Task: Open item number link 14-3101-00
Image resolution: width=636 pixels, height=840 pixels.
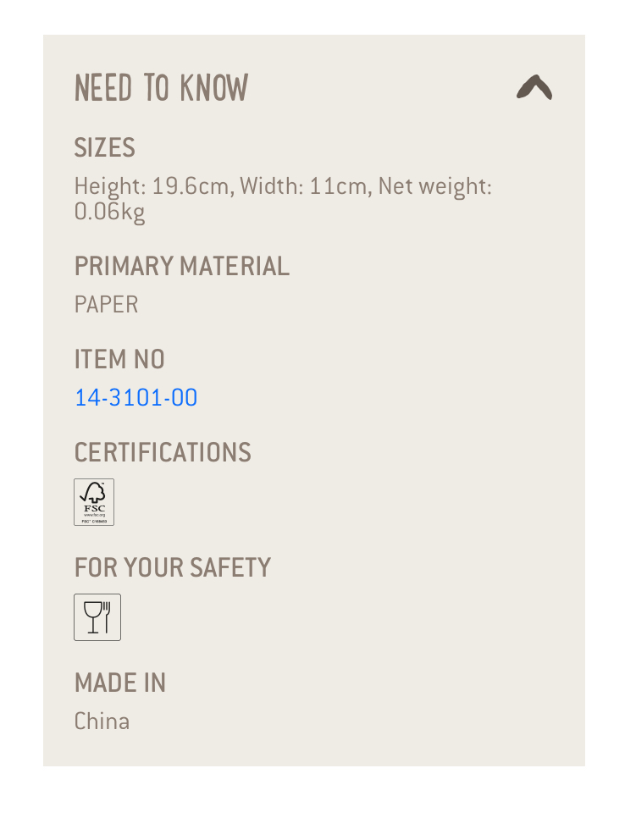Action: (136, 397)
